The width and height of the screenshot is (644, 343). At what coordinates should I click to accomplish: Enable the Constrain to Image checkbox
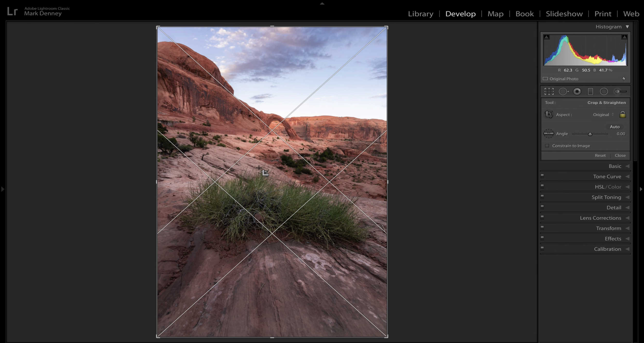tap(547, 146)
